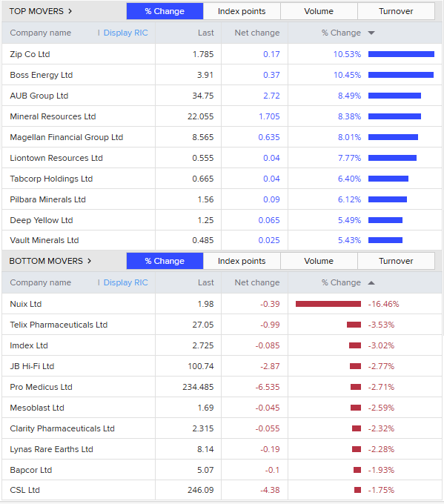Select Bottom Movers Index points tab

(242, 261)
